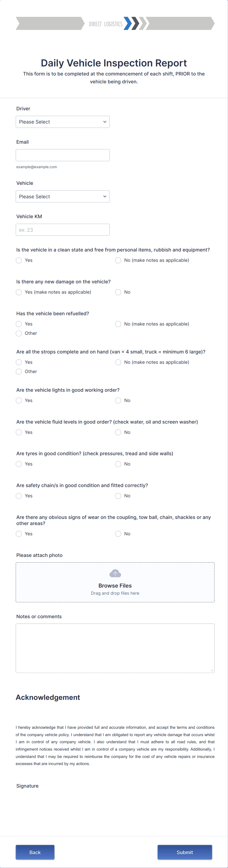228x868 pixels.
Task: Select Yes for safety chains question
Action: point(19,496)
